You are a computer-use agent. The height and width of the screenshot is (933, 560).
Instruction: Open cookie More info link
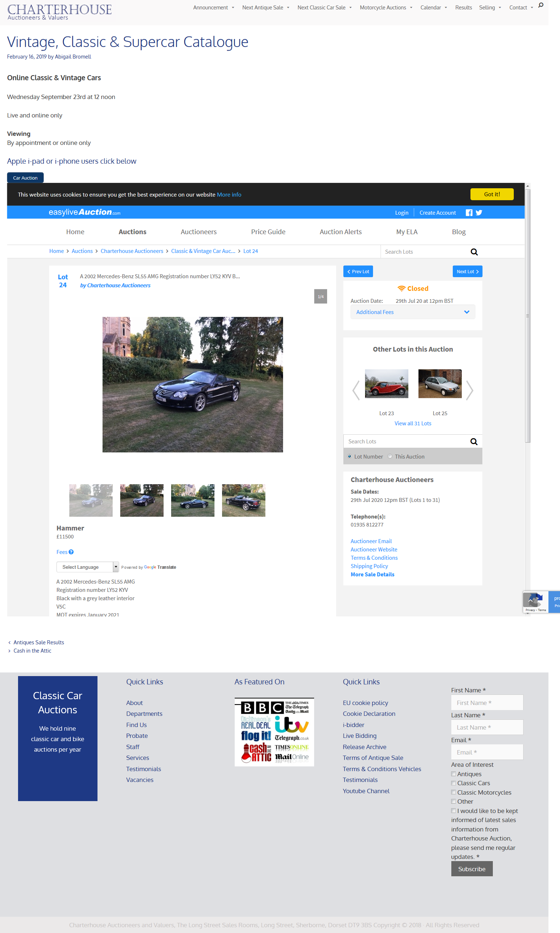point(229,195)
